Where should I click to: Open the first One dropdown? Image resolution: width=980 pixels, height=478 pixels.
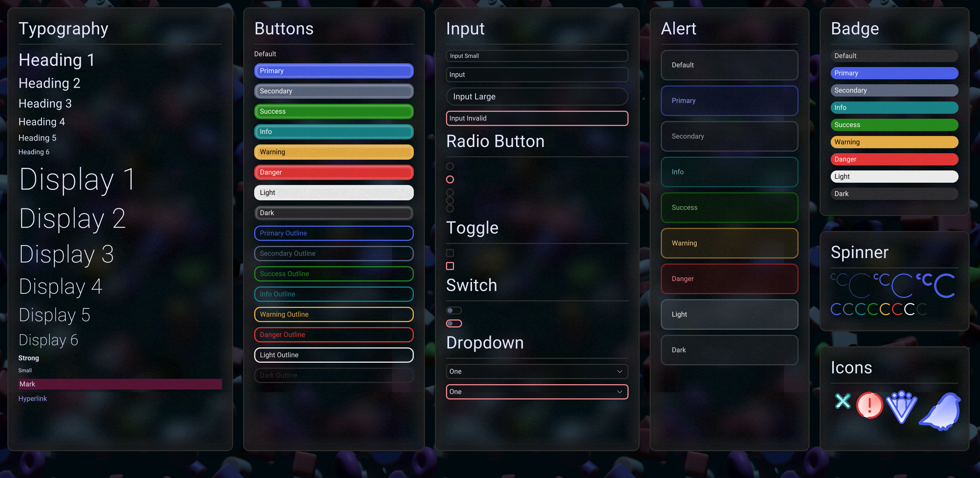537,372
